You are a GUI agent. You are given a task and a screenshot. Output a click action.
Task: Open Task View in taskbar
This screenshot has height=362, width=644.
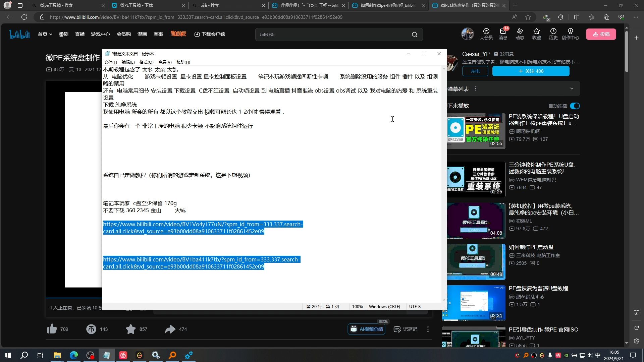(40, 355)
